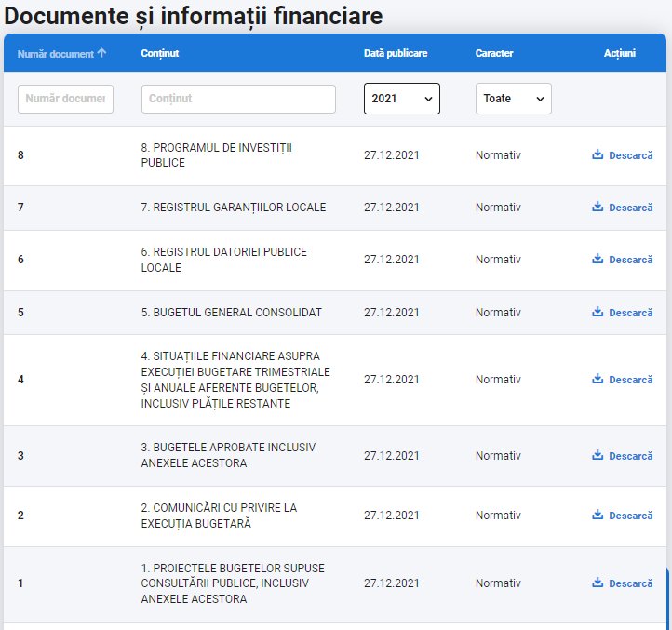Select text '5. BUGETUL GENERAL CONSOLIDAT'
The width and height of the screenshot is (672, 630).
coord(232,313)
